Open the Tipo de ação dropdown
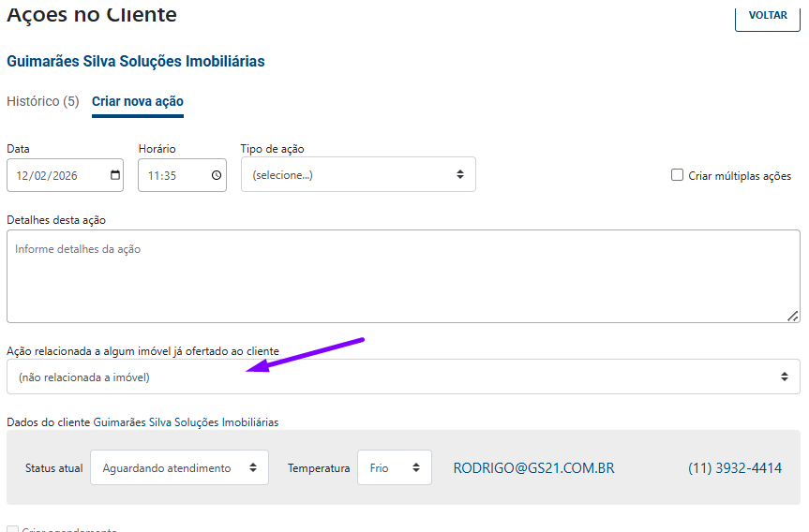The height and width of the screenshot is (532, 809). tap(357, 175)
